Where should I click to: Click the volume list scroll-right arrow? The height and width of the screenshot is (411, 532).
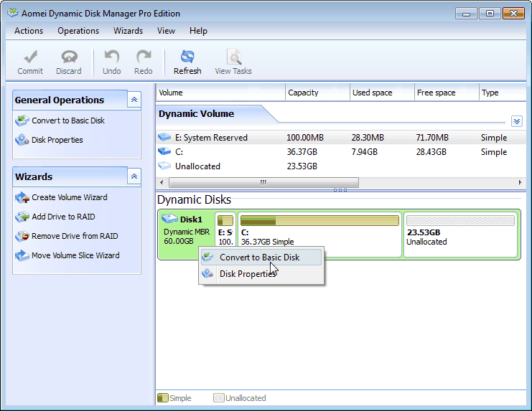coord(520,182)
